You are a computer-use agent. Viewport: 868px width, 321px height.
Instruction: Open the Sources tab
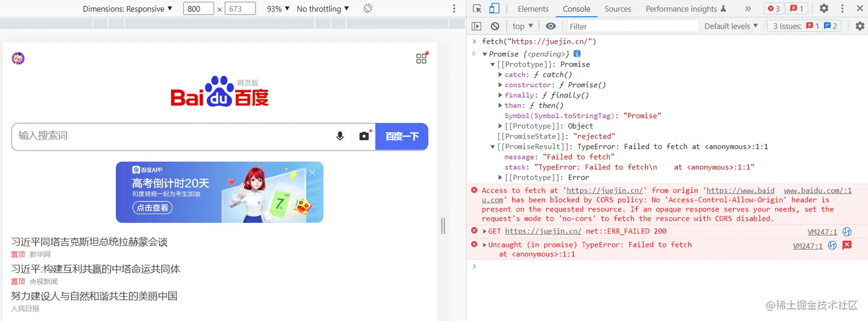(618, 9)
